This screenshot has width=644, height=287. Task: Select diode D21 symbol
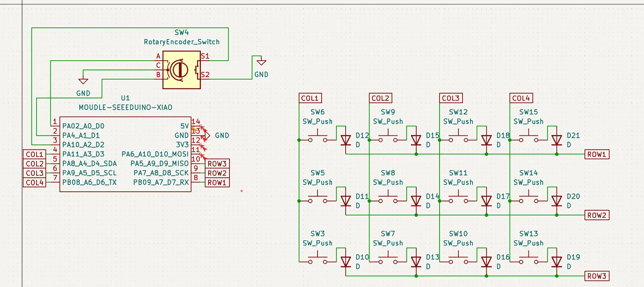(557, 140)
